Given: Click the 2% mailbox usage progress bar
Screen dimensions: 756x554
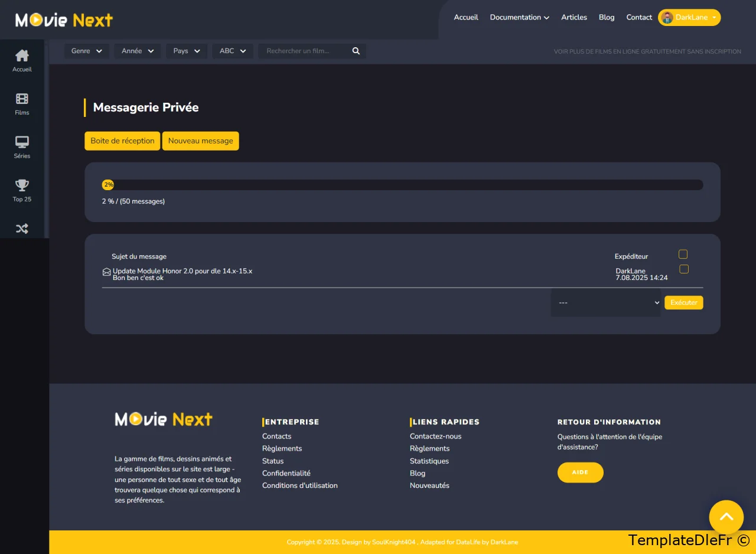Looking at the screenshot, I should (402, 185).
